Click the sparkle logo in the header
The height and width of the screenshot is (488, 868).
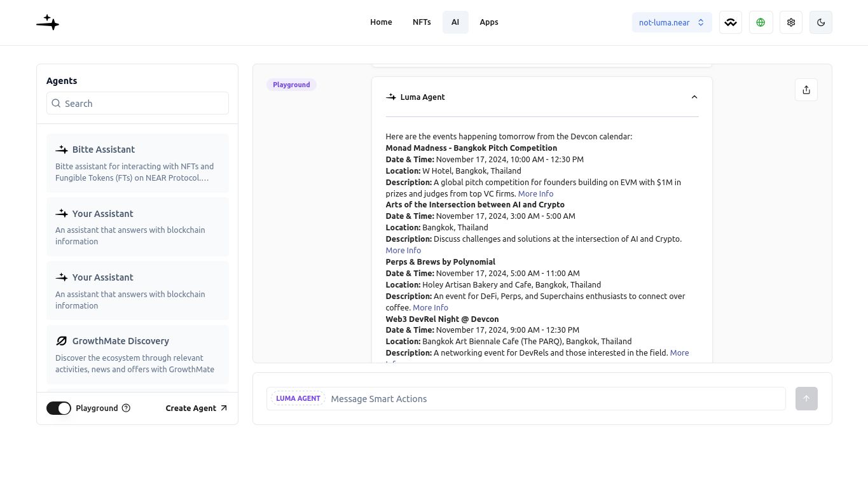coord(48,22)
